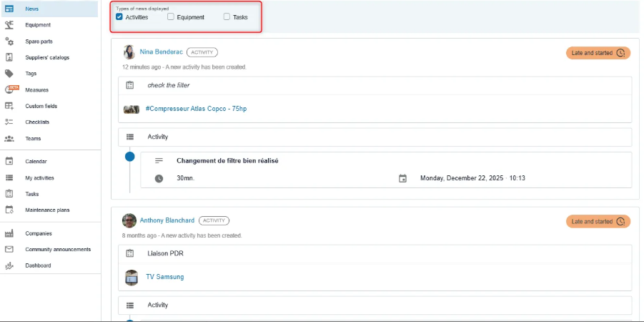The image size is (644, 322).
Task: Click the TV Samsung equipment thumbnail
Action: [x=131, y=277]
